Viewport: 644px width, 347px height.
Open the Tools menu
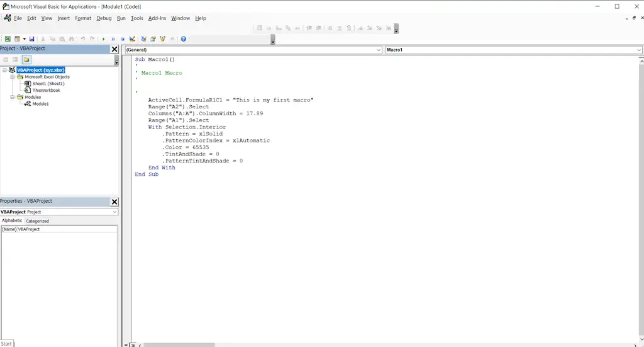pos(136,18)
